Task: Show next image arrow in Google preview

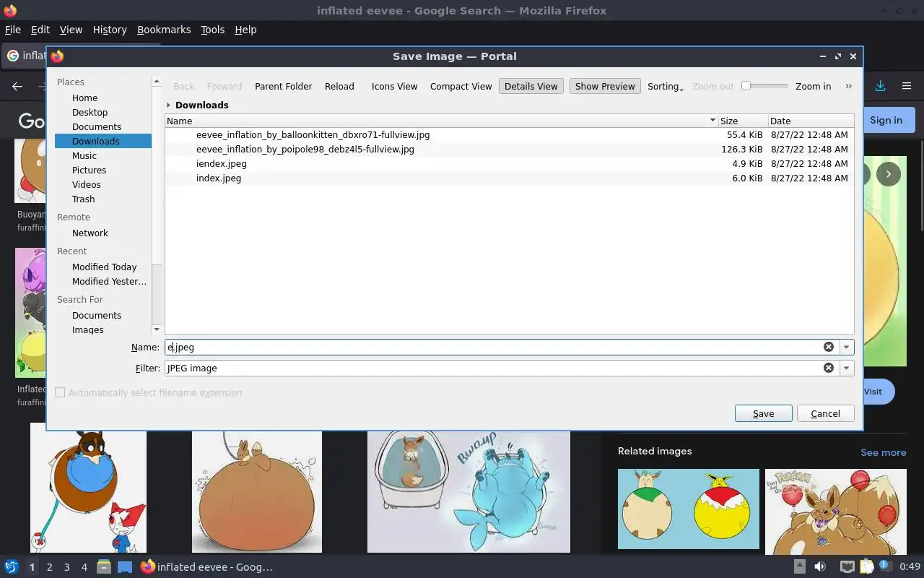Action: (889, 174)
